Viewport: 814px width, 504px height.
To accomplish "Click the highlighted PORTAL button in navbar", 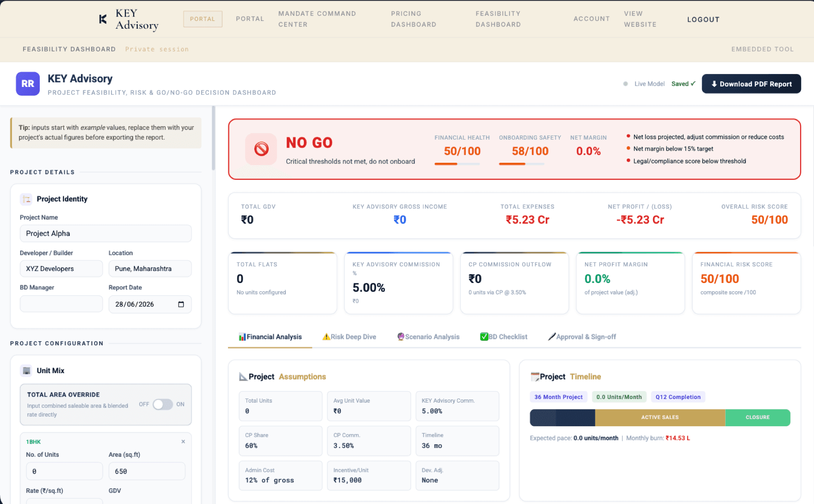I will pos(203,19).
